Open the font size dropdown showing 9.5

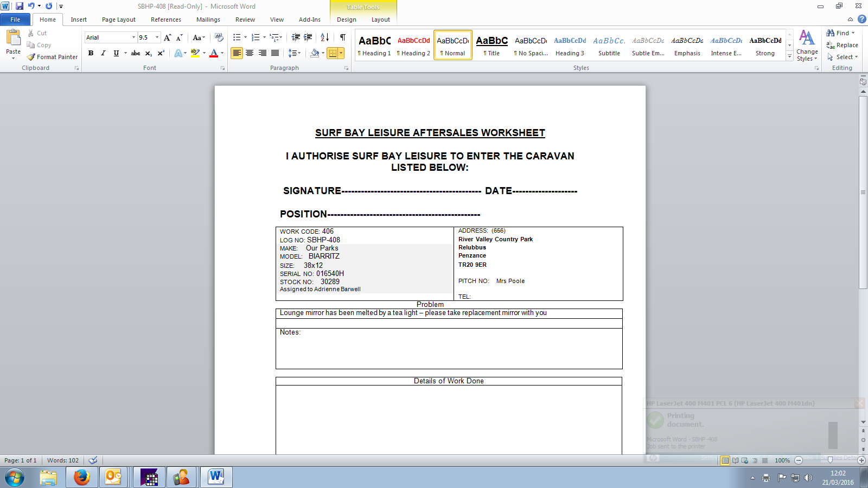[x=157, y=37]
